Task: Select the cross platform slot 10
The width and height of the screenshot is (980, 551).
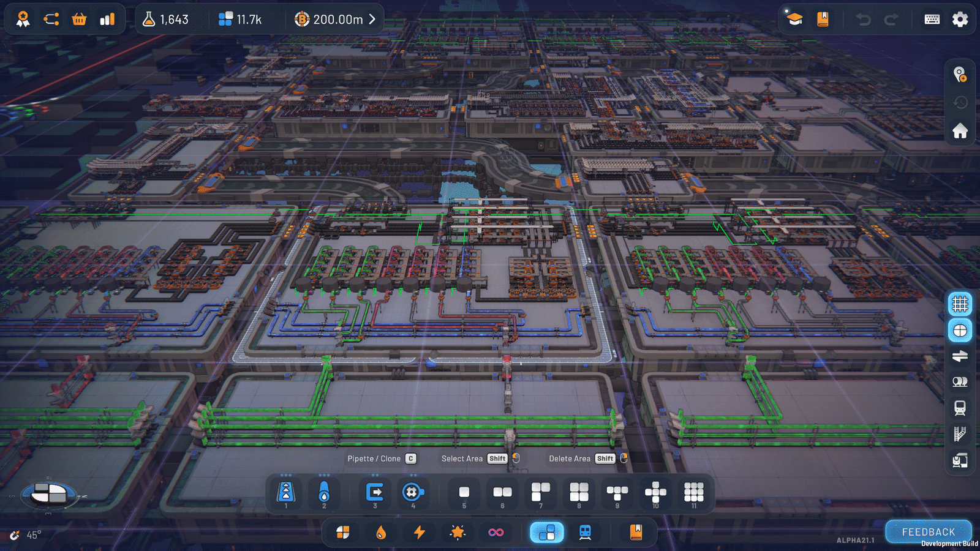Action: (x=655, y=492)
